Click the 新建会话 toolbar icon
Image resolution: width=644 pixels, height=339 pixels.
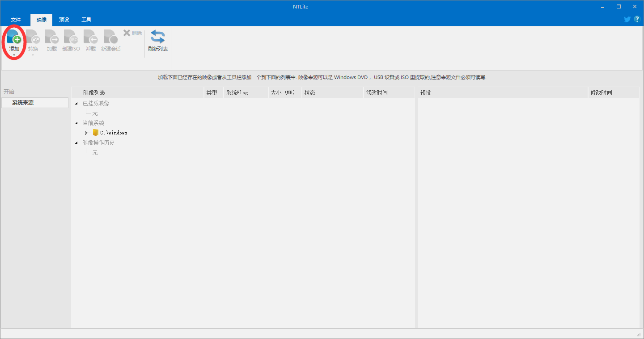click(x=110, y=37)
